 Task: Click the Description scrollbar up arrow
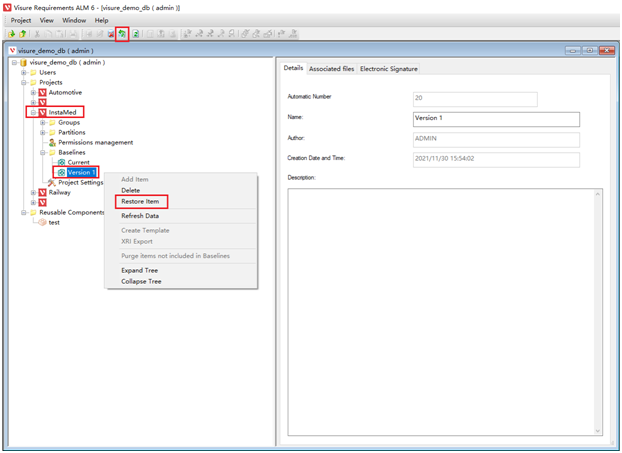(x=598, y=194)
